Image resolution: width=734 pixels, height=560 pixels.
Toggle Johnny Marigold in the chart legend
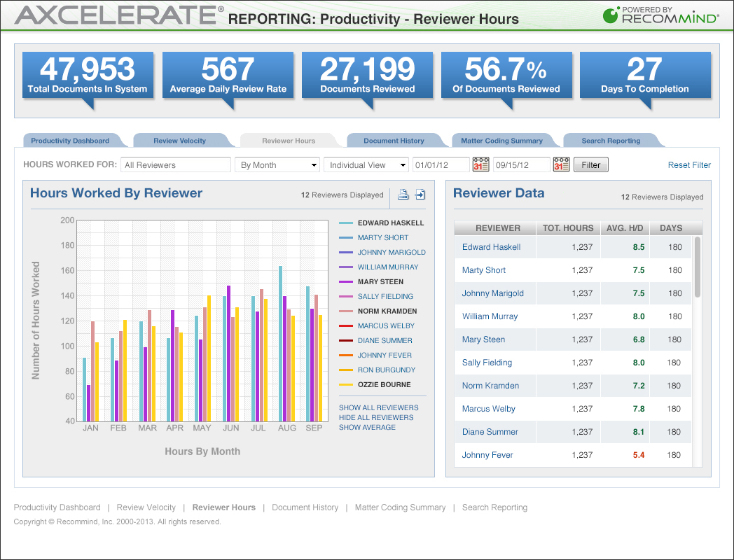click(392, 252)
